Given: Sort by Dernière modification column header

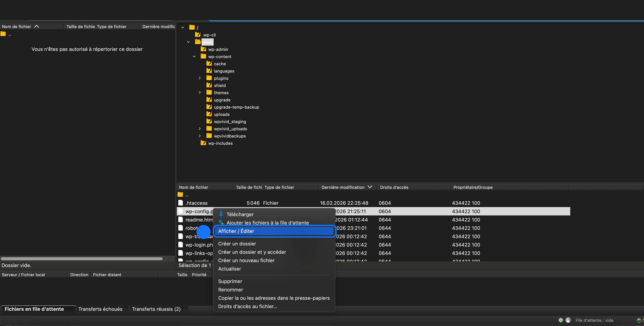Looking at the screenshot, I should pyautogui.click(x=343, y=187).
